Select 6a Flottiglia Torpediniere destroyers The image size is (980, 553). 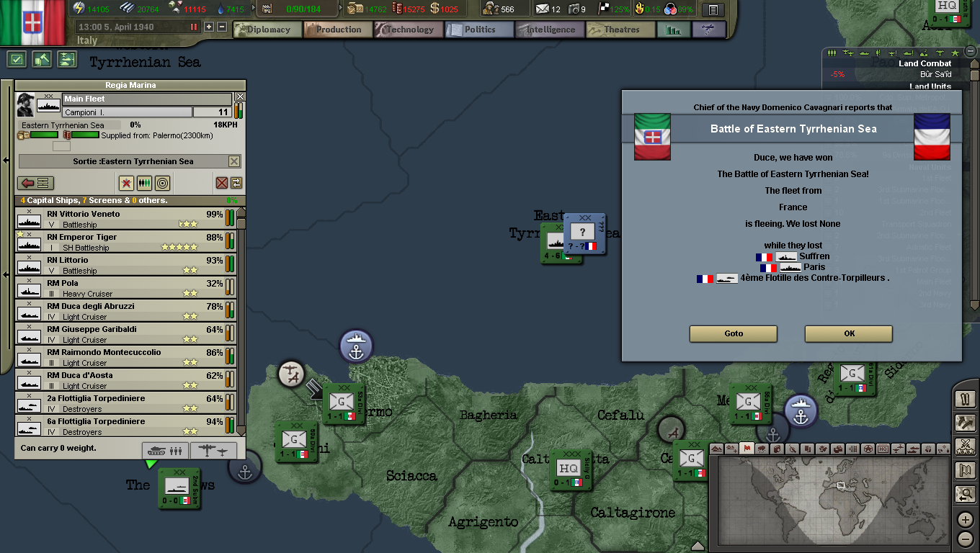126,426
